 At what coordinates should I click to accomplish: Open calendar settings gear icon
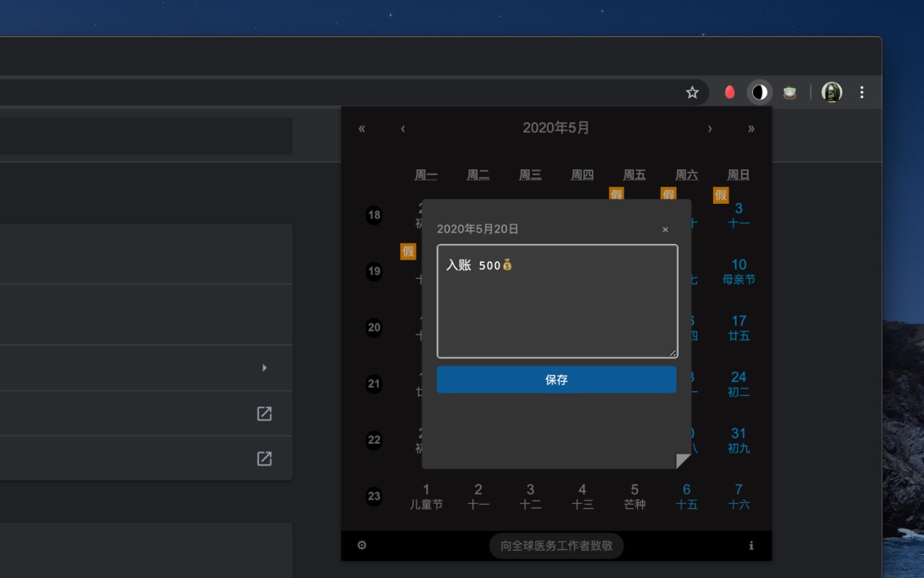(x=362, y=545)
